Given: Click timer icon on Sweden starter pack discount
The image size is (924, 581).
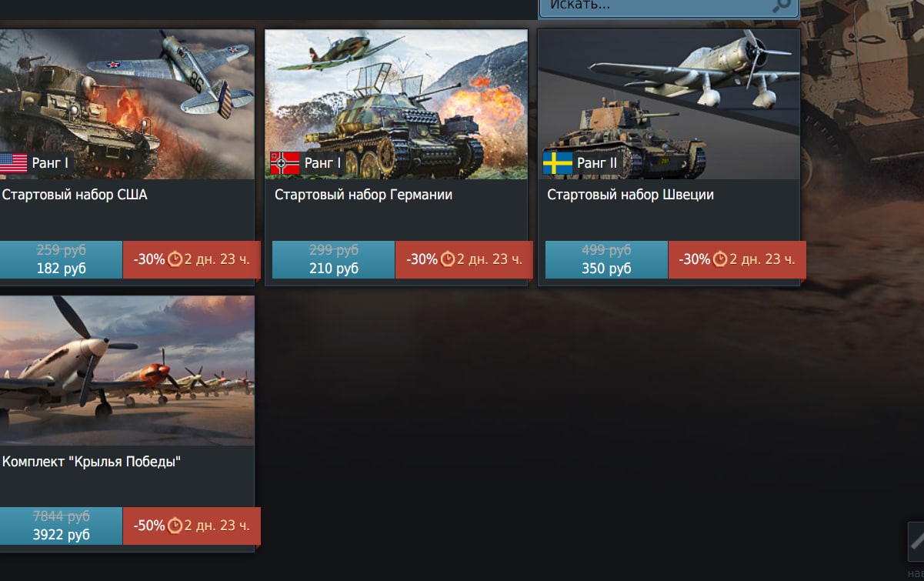Looking at the screenshot, I should pos(720,259).
